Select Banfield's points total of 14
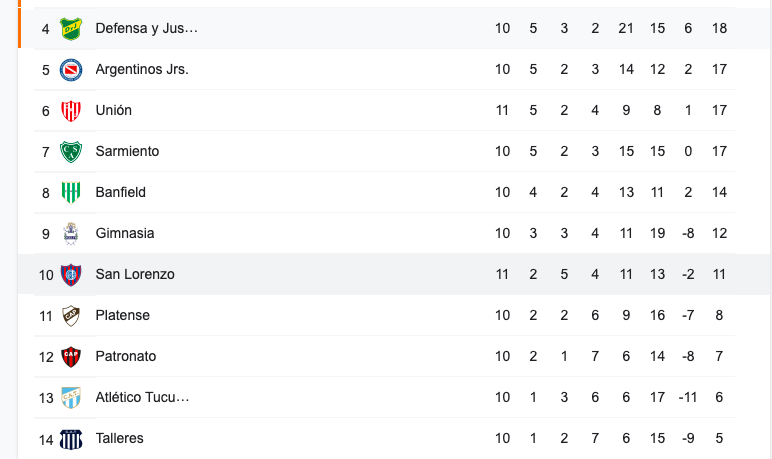This screenshot has width=772, height=459. coord(719,192)
